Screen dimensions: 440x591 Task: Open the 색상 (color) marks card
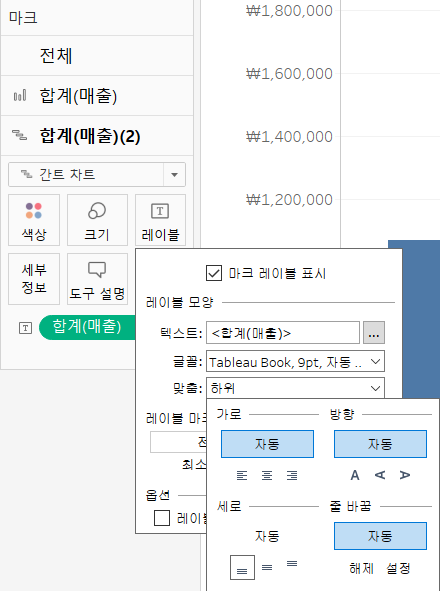coord(34,220)
